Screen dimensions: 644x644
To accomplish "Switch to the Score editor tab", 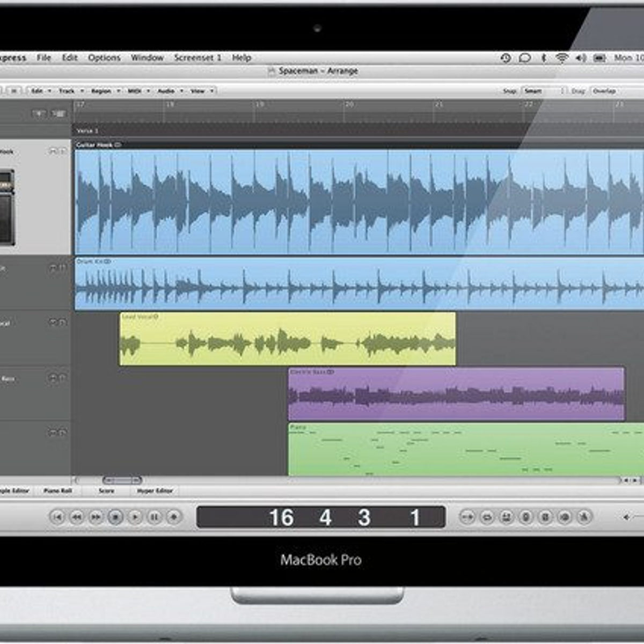I will coord(106,491).
